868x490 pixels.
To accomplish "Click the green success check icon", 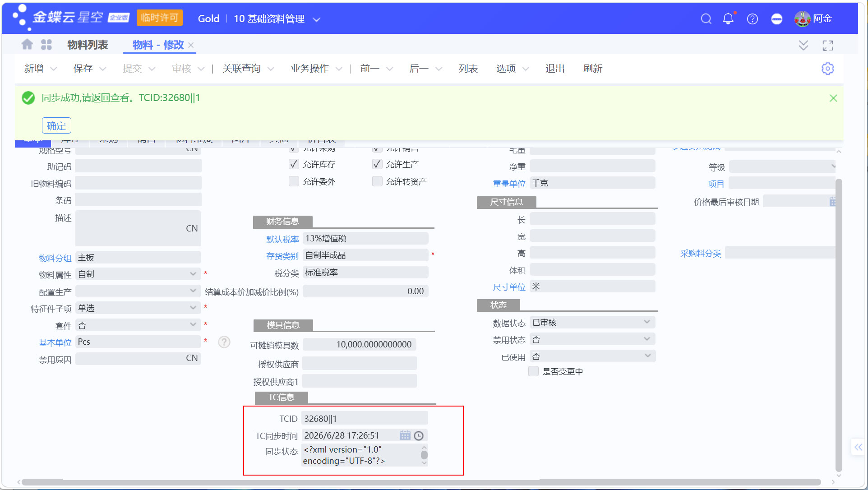I will [28, 98].
